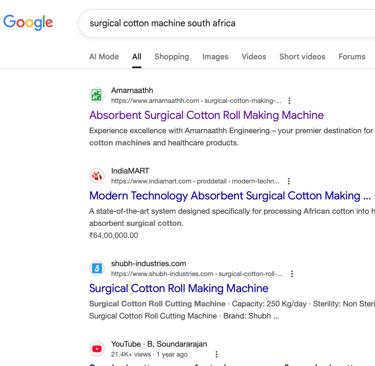Image resolution: width=375 pixels, height=366 pixels.
Task: Click the indiamart.com URL breadcrumb
Action: click(x=195, y=181)
